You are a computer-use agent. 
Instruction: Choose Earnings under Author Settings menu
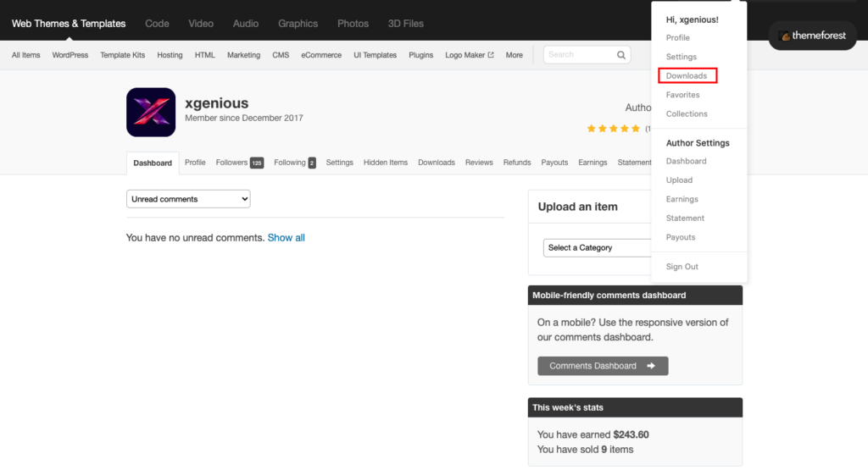tap(682, 199)
